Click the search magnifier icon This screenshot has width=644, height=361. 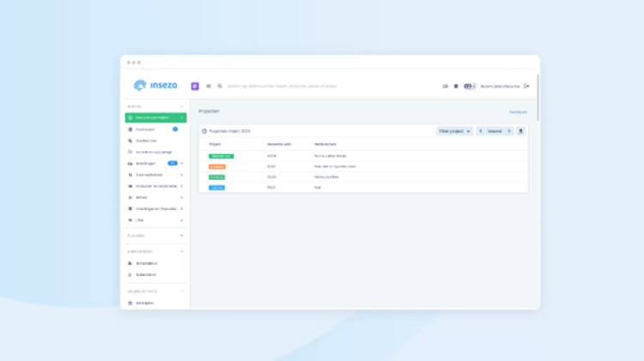[x=220, y=86]
